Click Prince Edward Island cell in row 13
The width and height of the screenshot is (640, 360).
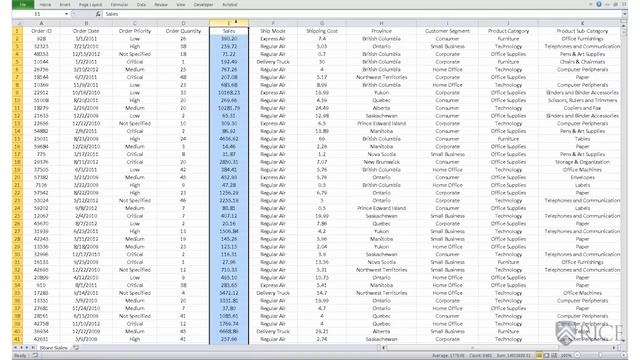[381, 124]
